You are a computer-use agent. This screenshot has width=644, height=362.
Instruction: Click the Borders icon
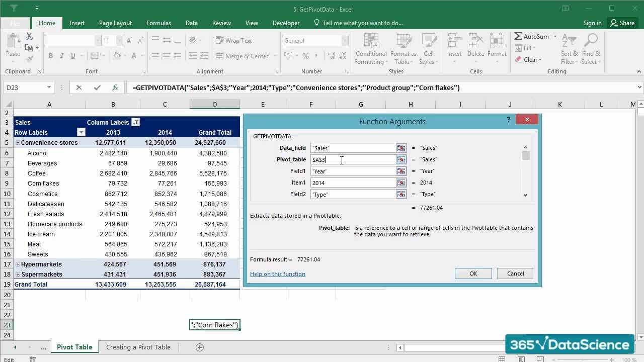pyautogui.click(x=96, y=56)
